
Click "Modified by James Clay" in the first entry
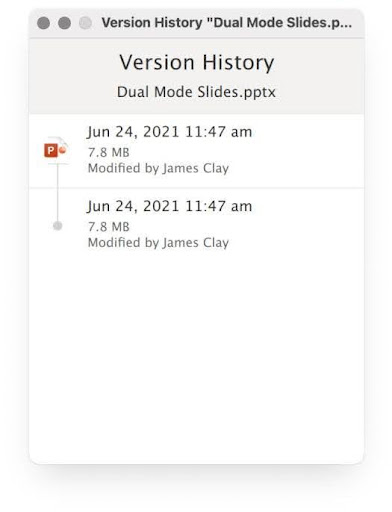[158, 168]
